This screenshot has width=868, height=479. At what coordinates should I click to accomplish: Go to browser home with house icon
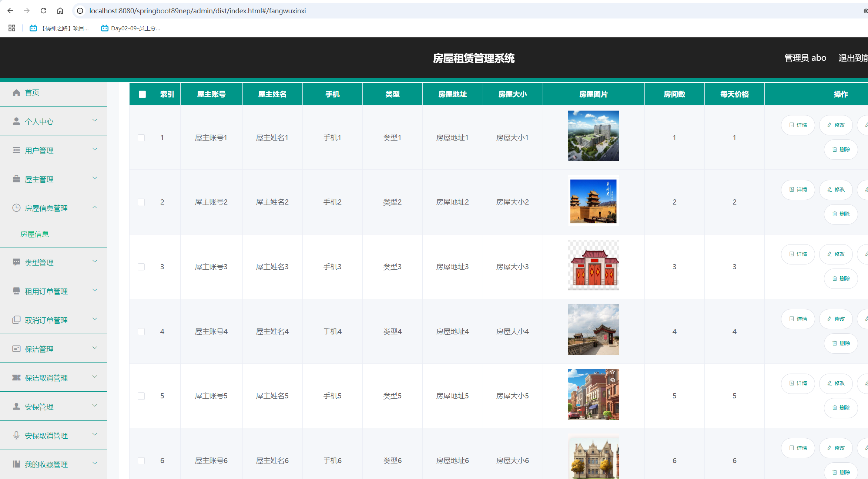[60, 11]
